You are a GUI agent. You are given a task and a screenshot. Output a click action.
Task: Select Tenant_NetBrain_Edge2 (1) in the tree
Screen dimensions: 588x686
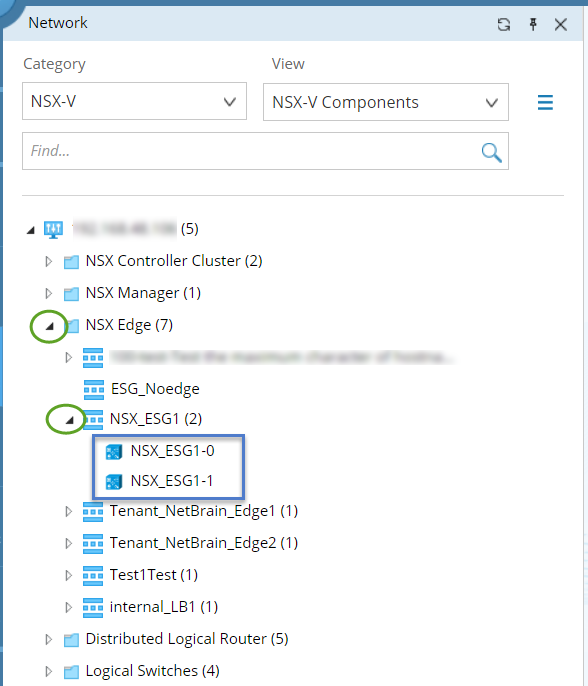coord(204,543)
